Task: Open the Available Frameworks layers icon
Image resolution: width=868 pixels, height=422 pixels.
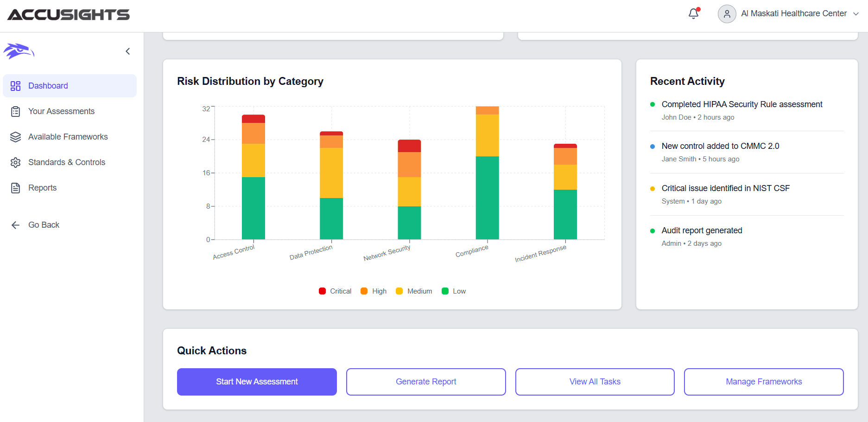Action: coord(15,136)
